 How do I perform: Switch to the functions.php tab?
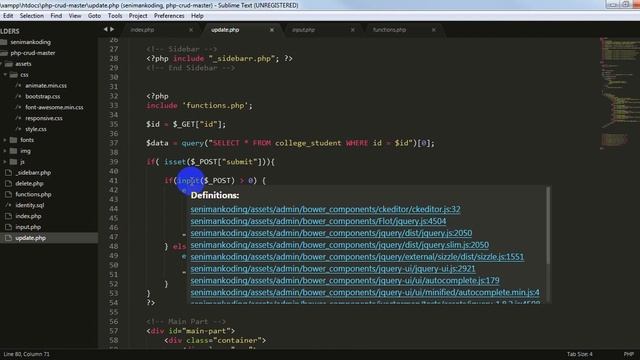(x=389, y=30)
